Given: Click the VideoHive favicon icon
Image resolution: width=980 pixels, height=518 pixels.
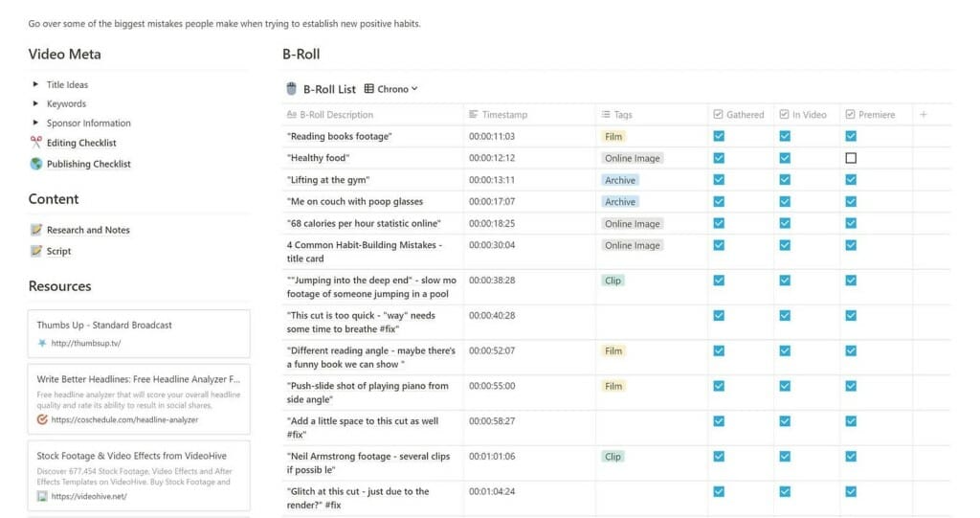Looking at the screenshot, I should tap(42, 496).
